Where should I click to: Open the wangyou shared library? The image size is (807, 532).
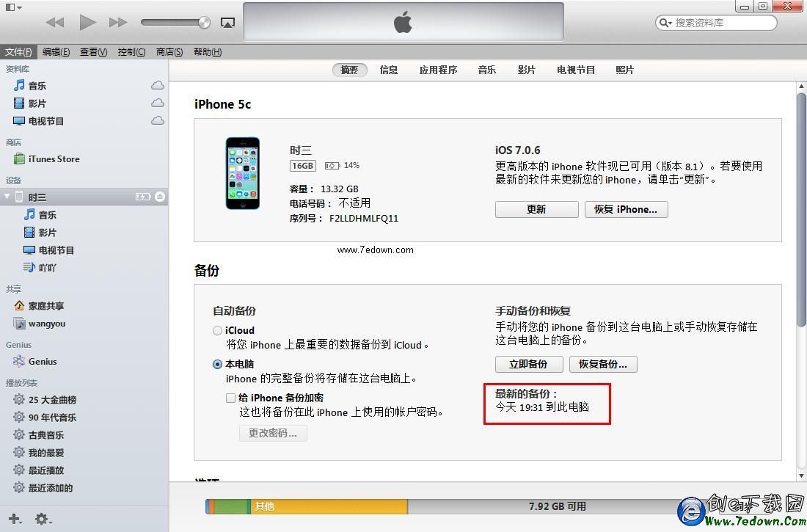pyautogui.click(x=47, y=324)
